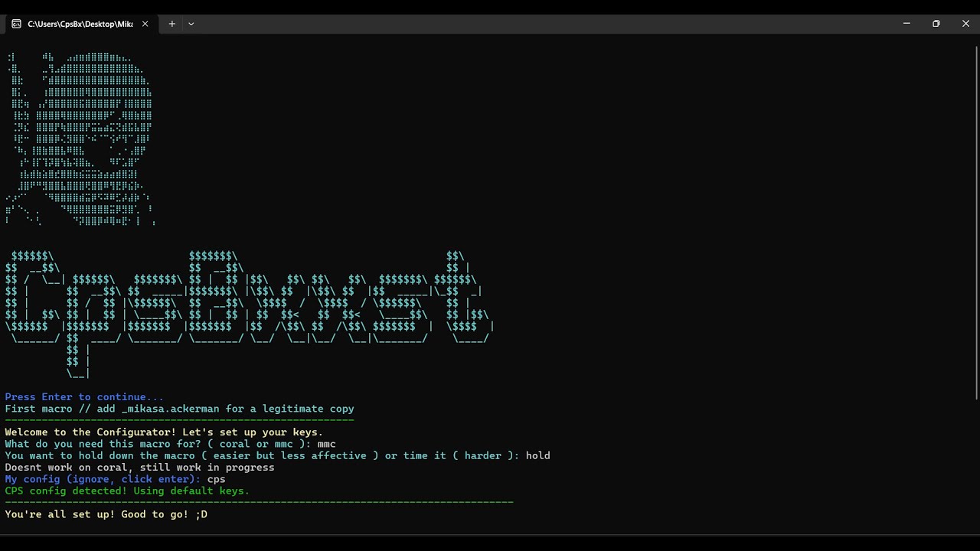Click the face ASCII art image
980x551 pixels.
coord(80,139)
